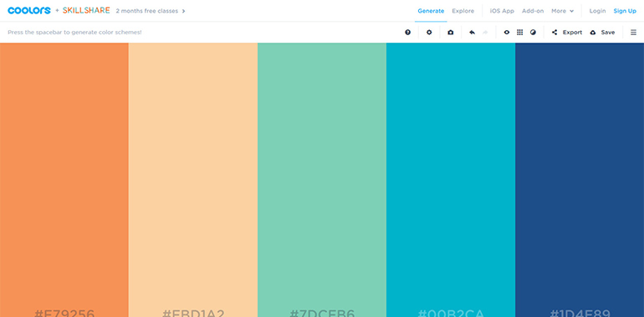Click the Coolors logo

pos(29,11)
